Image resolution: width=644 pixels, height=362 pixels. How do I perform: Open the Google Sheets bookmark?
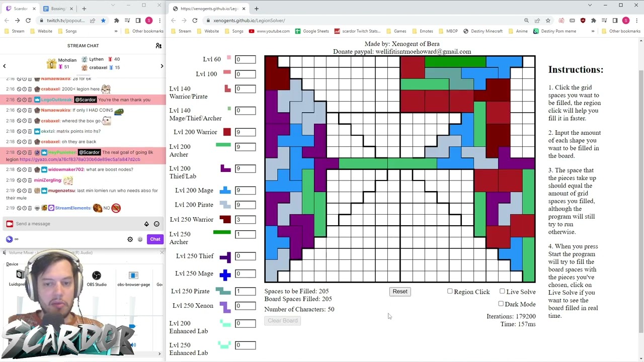click(x=312, y=31)
